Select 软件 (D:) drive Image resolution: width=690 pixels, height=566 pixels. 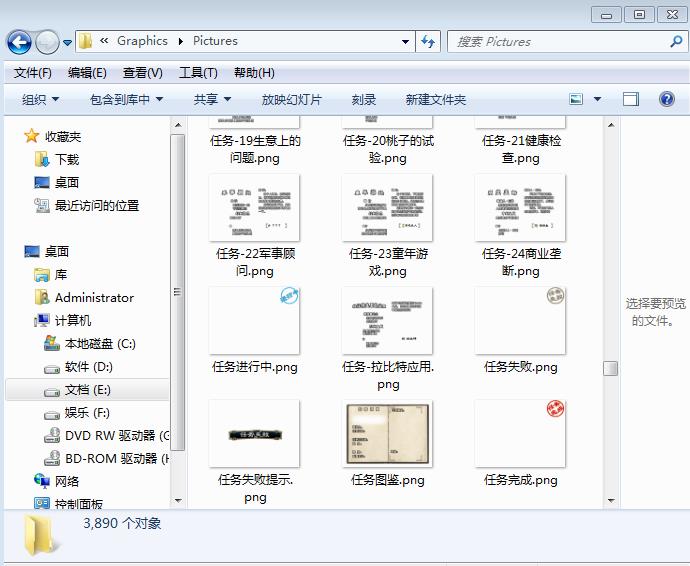[x=88, y=366]
